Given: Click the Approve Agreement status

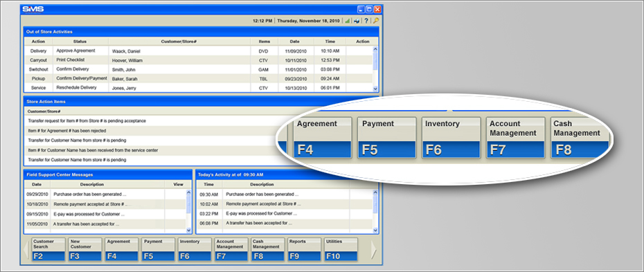Looking at the screenshot, I should (75, 51).
